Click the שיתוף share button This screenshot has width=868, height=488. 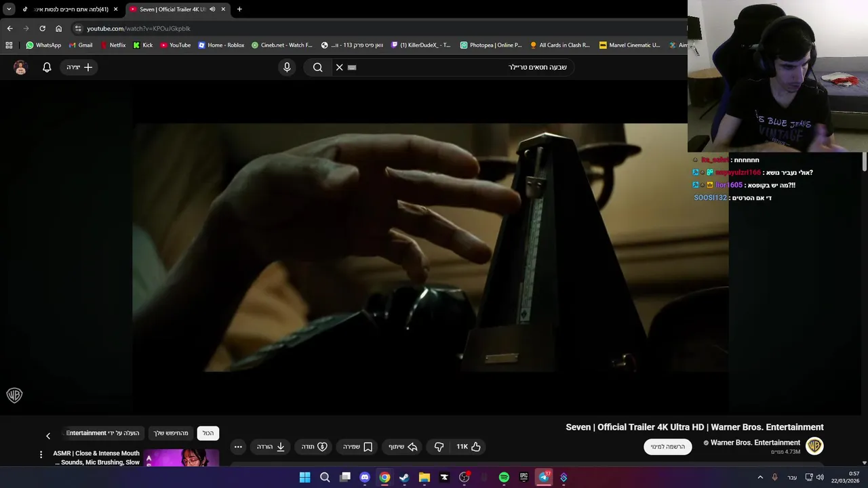(x=402, y=447)
